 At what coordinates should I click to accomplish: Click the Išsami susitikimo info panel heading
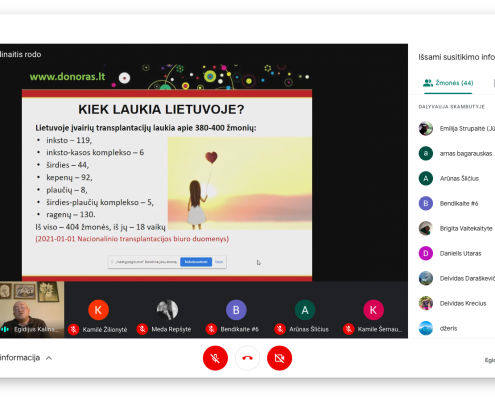[x=457, y=57]
